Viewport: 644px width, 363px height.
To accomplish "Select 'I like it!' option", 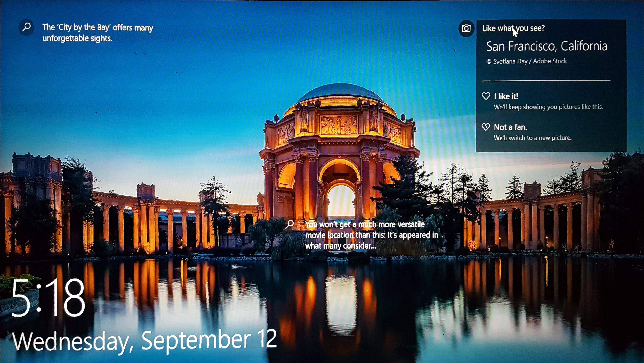I will 506,96.
